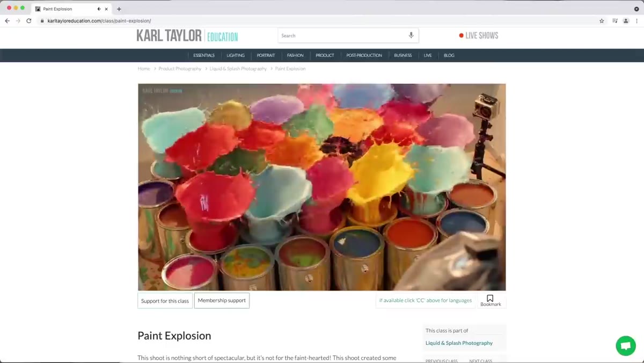Click the tab search arrow in title bar

(x=636, y=9)
